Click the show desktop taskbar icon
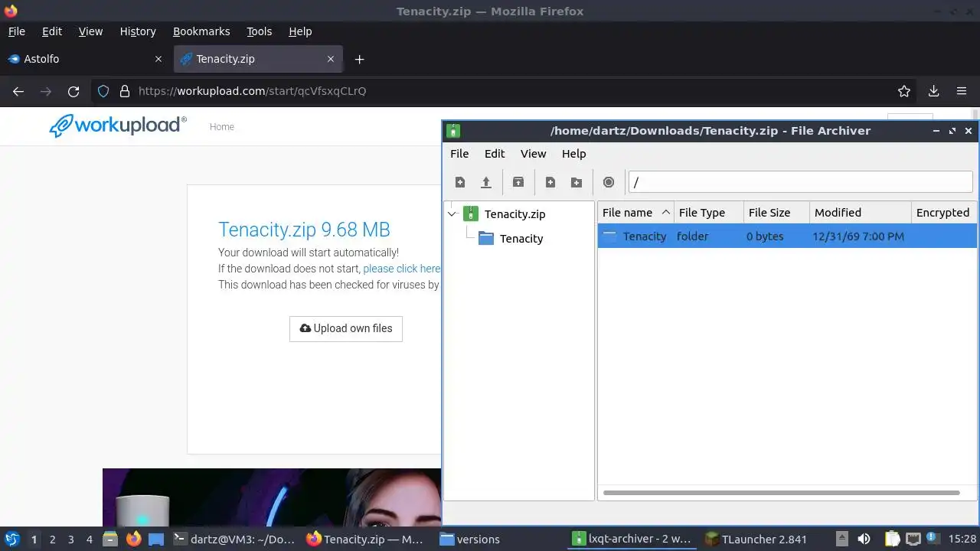The height and width of the screenshot is (551, 980). pyautogui.click(x=156, y=539)
